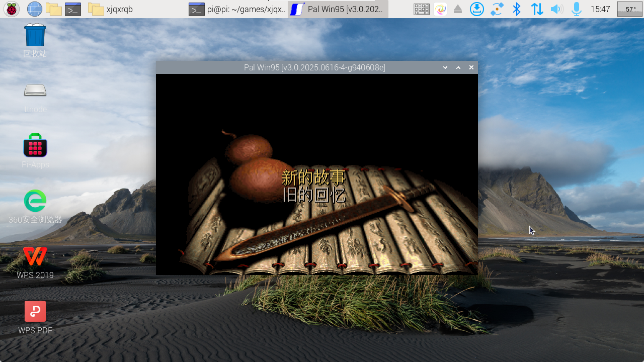Open the updater download icon in the tray

476,9
